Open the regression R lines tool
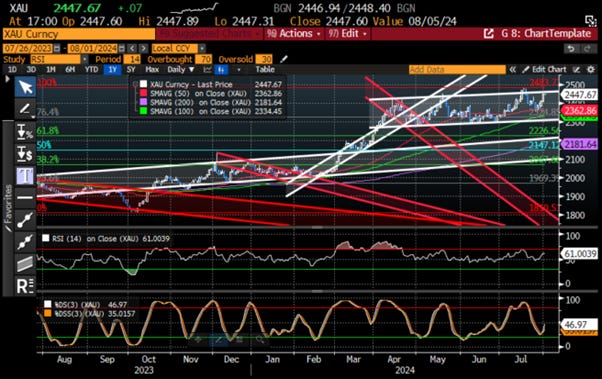Image resolution: width=602 pixels, height=379 pixels. (x=25, y=286)
